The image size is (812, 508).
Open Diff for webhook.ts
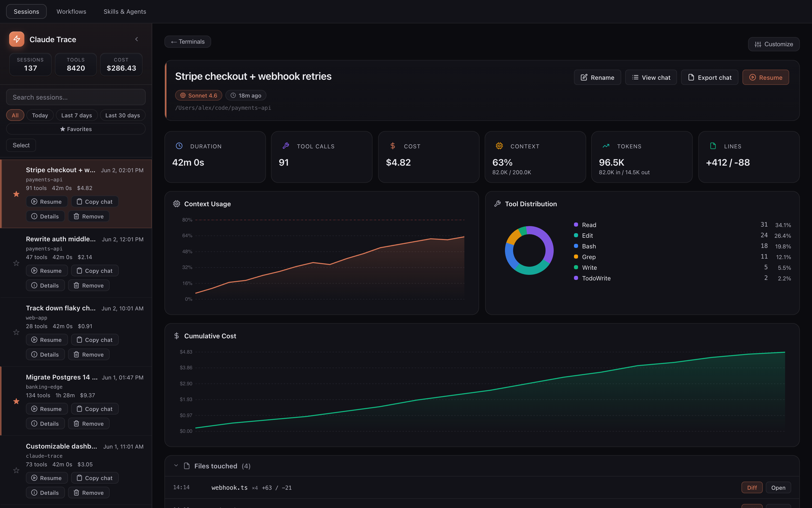[x=752, y=487]
